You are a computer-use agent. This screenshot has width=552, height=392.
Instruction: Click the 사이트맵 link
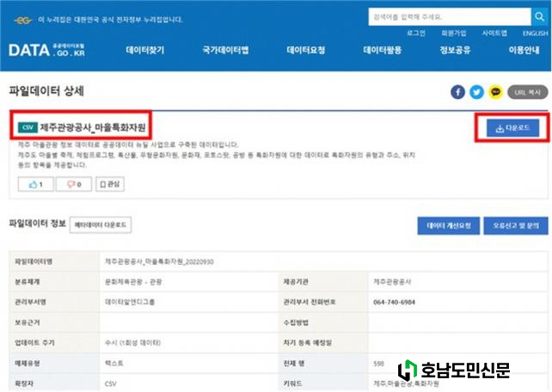494,33
